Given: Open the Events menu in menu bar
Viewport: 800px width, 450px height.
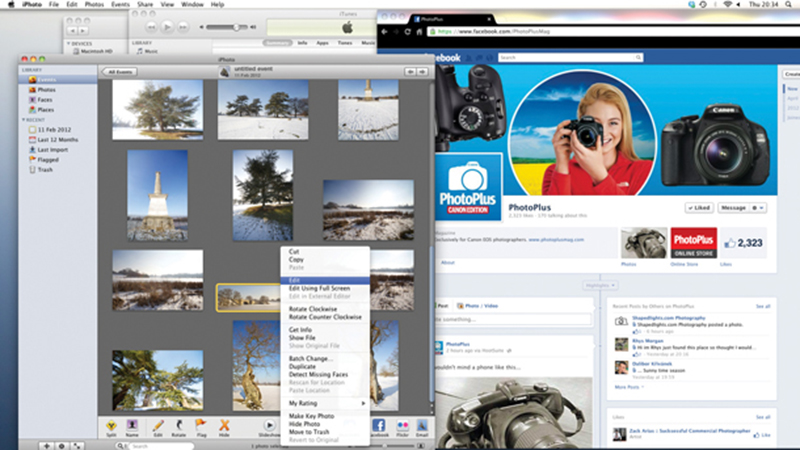Looking at the screenshot, I should [120, 4].
